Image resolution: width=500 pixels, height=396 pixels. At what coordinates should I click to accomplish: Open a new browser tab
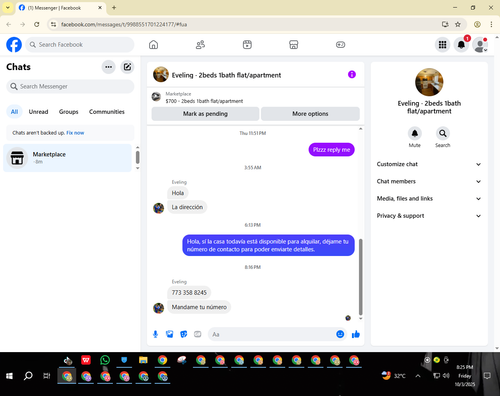pos(114,8)
